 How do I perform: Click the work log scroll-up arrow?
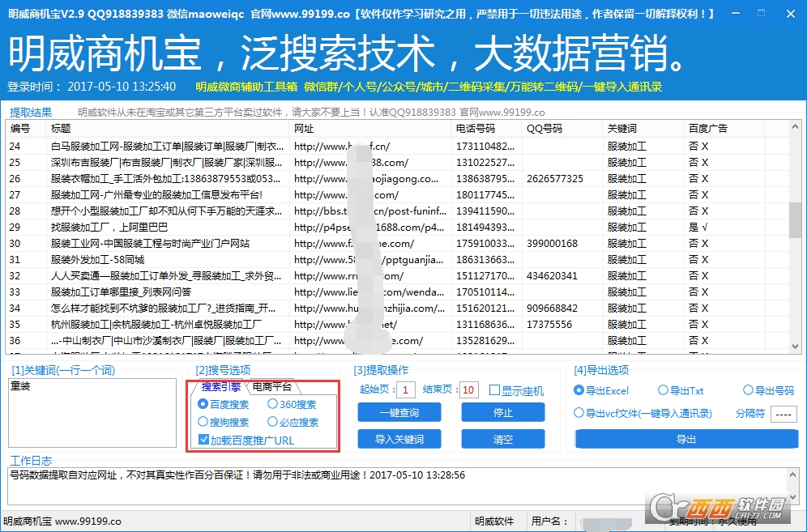(x=793, y=475)
